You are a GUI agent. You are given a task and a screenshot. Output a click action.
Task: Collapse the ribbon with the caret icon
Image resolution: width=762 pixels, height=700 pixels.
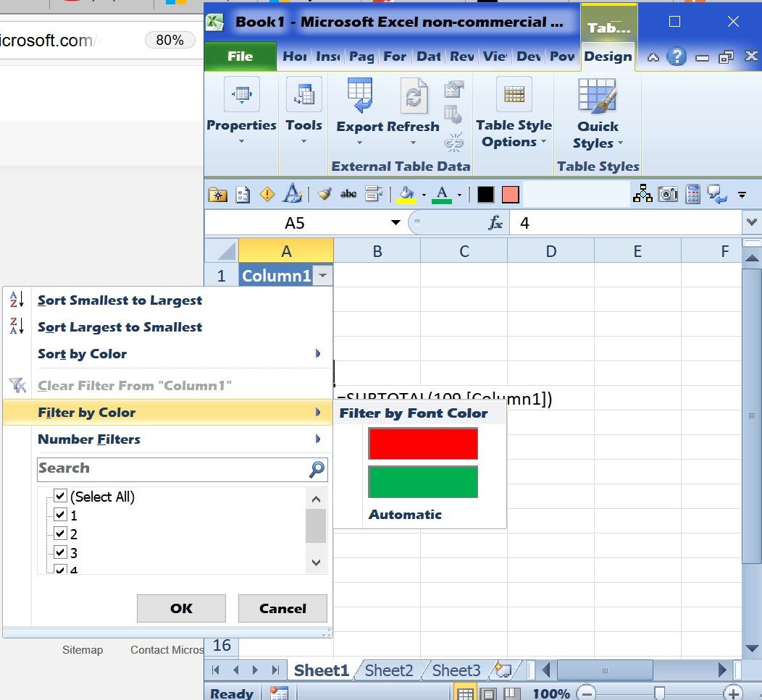pos(653,57)
